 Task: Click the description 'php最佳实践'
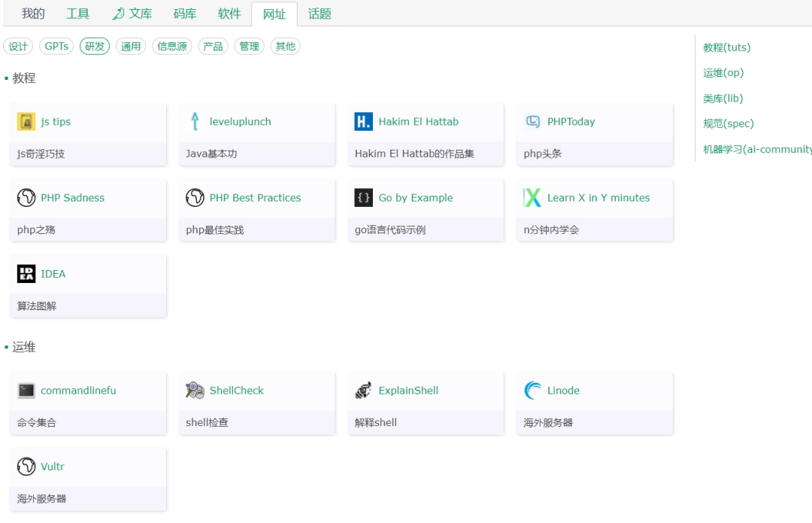[215, 230]
